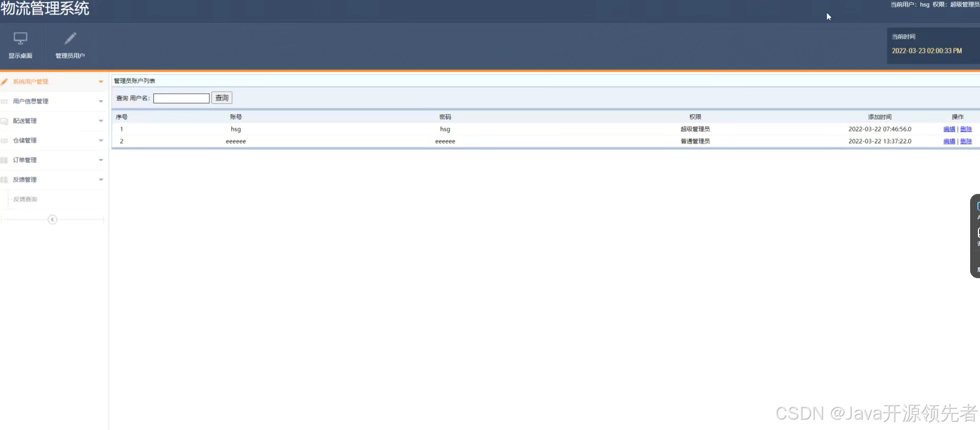Click the icon beside 订单管理
Image resolution: width=980 pixels, height=430 pixels.
point(4,160)
